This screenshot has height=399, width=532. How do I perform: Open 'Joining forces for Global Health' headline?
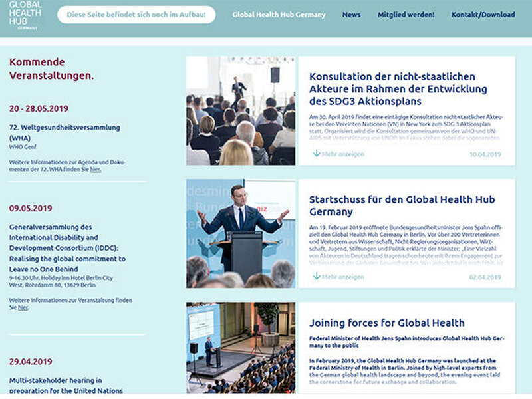387,323
